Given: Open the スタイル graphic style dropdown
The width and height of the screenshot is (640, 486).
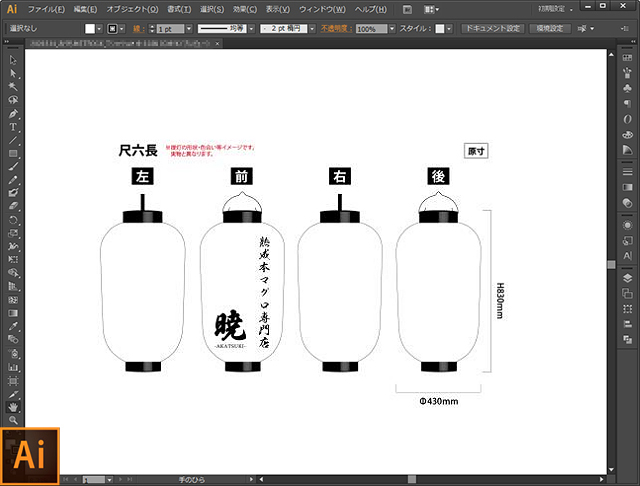Looking at the screenshot, I should [x=449, y=29].
